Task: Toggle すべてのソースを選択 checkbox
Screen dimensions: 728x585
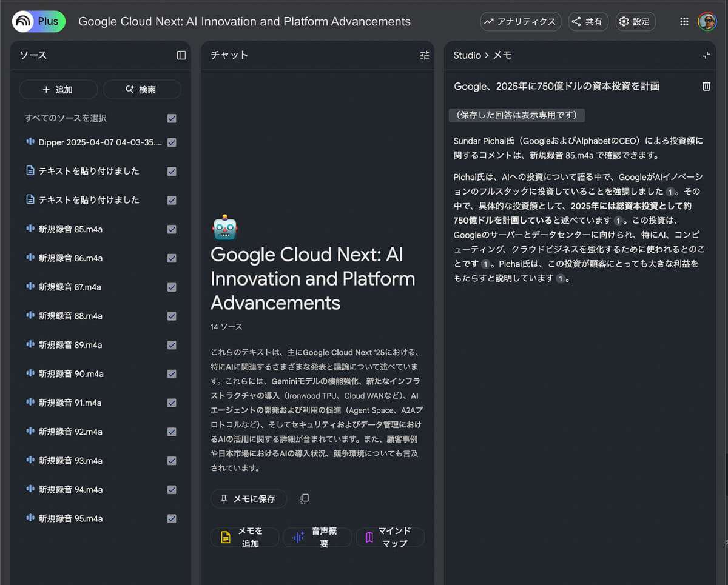Action: tap(172, 118)
